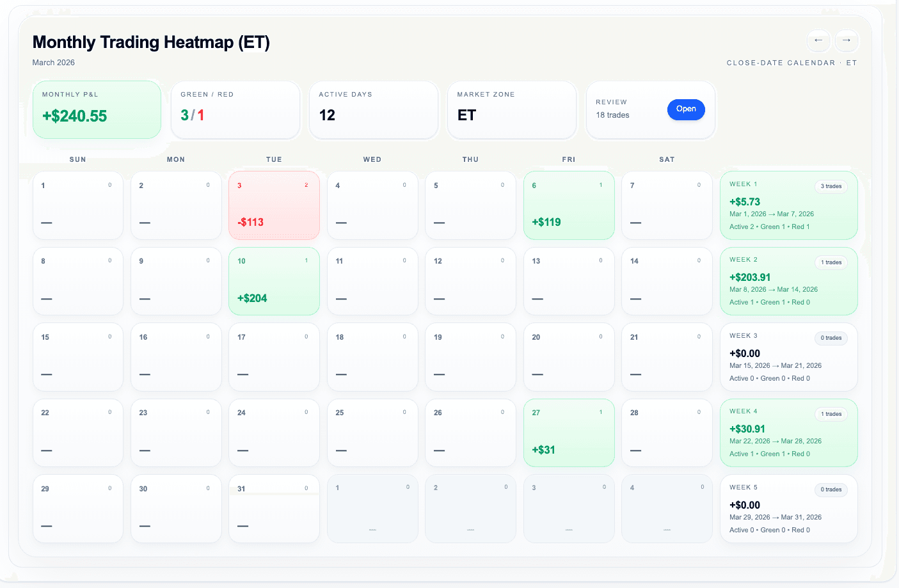Open Week 4 summary card +$30.91
This screenshot has width=899, height=588.
point(789,433)
